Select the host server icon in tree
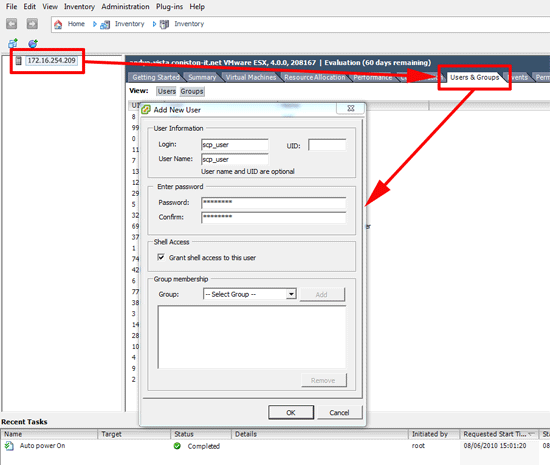The height and width of the screenshot is (465, 550). [x=19, y=61]
